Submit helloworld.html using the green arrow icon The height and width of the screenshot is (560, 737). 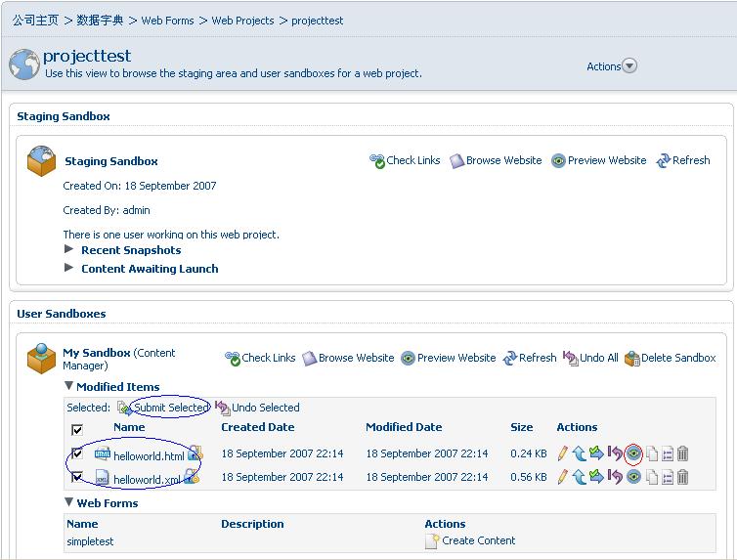coord(596,452)
